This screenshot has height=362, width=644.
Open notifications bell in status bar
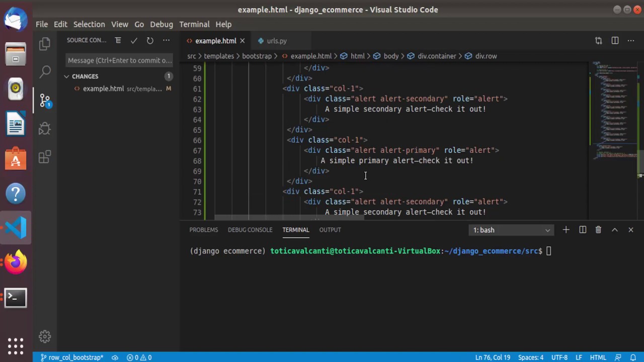click(x=634, y=357)
